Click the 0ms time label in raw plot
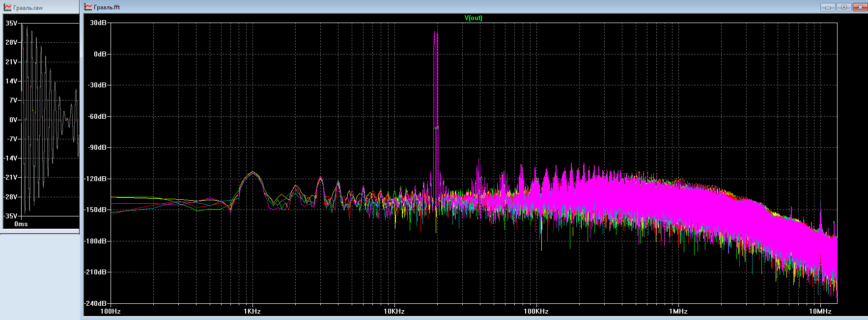 tap(21, 224)
